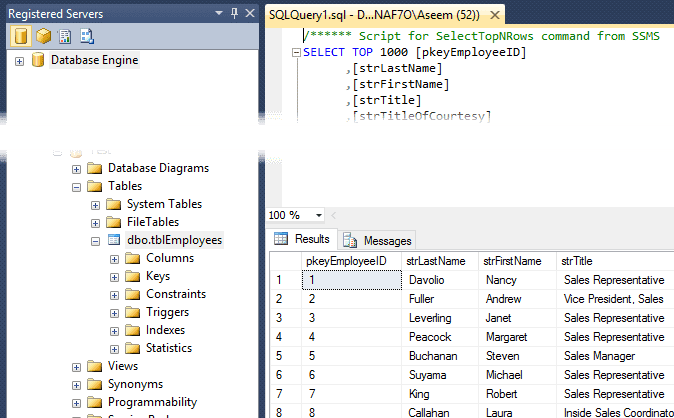674x418 pixels.
Task: Close the Registered Servers panel
Action: point(249,12)
